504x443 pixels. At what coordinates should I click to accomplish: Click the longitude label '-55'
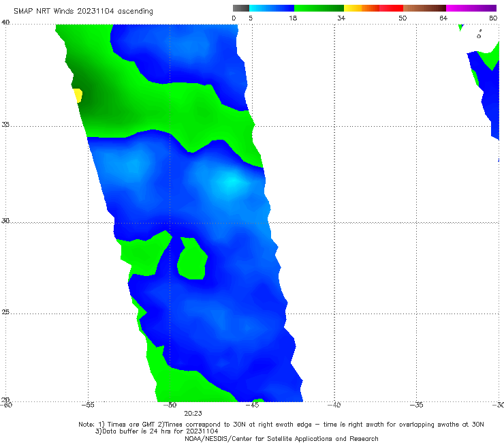pos(88,405)
